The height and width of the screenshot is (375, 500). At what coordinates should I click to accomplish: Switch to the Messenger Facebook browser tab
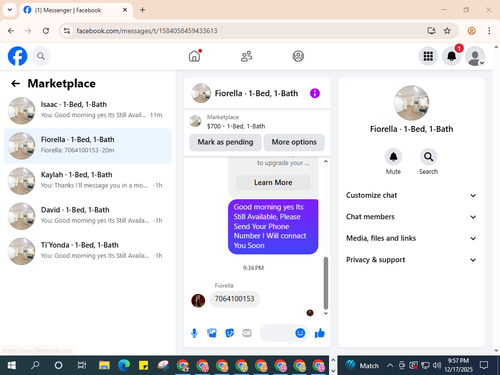click(75, 10)
